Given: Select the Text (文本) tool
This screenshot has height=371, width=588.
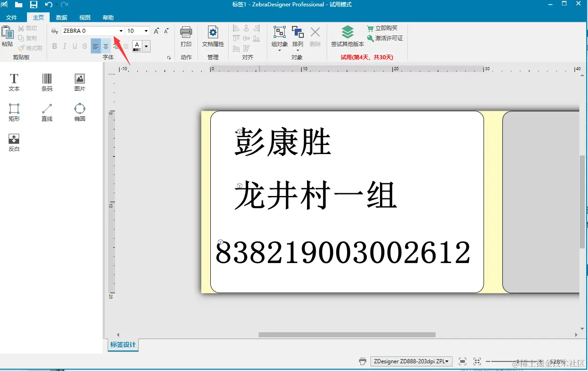Looking at the screenshot, I should [x=14, y=83].
